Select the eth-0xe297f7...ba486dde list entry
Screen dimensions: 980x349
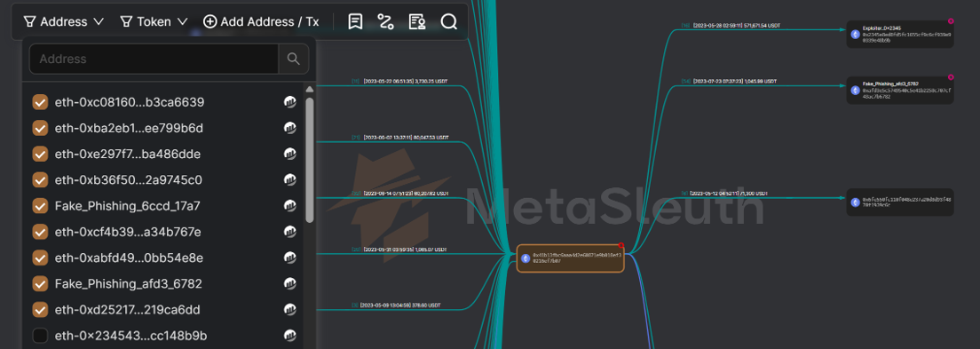tap(128, 154)
